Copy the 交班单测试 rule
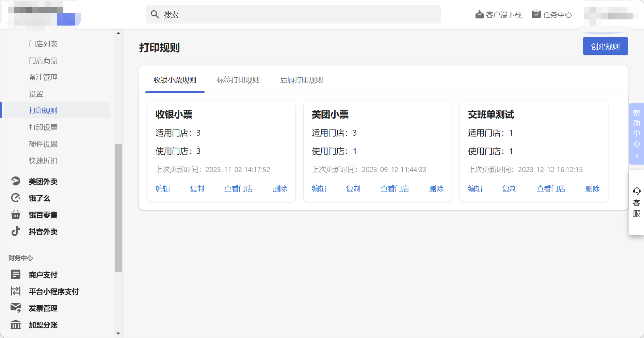 click(510, 188)
